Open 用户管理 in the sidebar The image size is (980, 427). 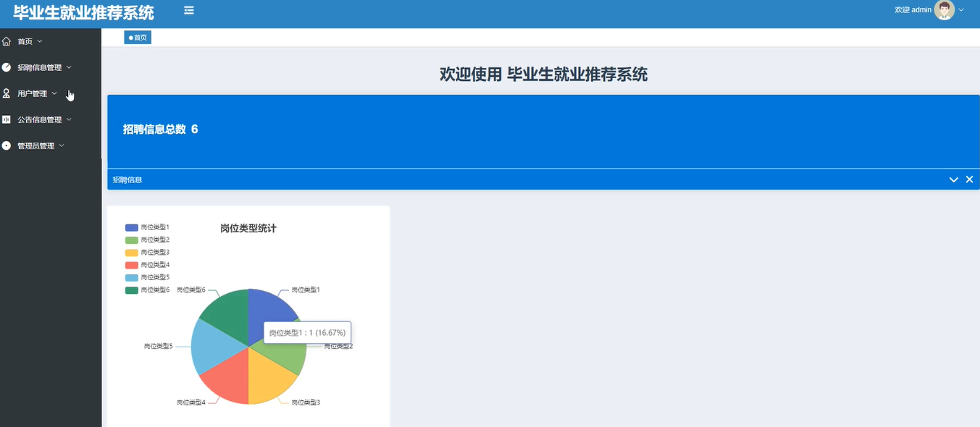pyautogui.click(x=51, y=93)
